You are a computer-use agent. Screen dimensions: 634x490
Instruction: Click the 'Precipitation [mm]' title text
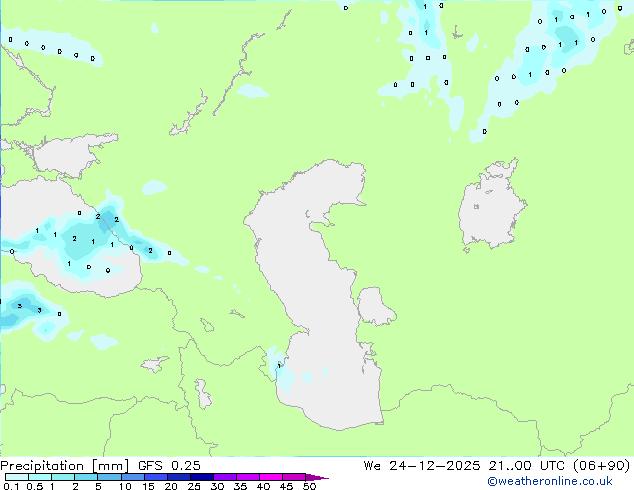point(64,466)
